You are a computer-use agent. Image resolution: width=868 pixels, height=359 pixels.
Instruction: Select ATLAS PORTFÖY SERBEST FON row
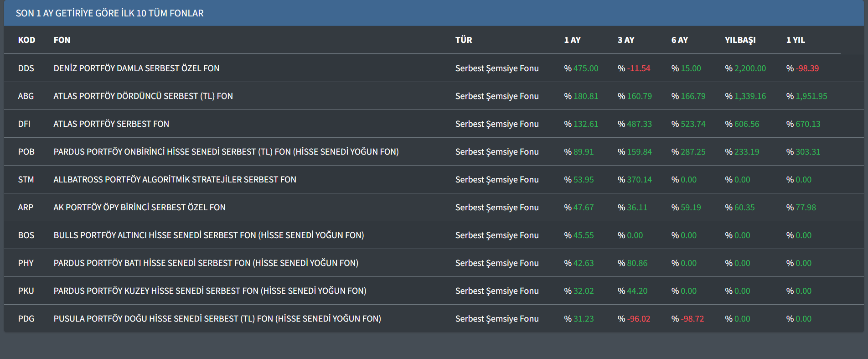(111, 124)
